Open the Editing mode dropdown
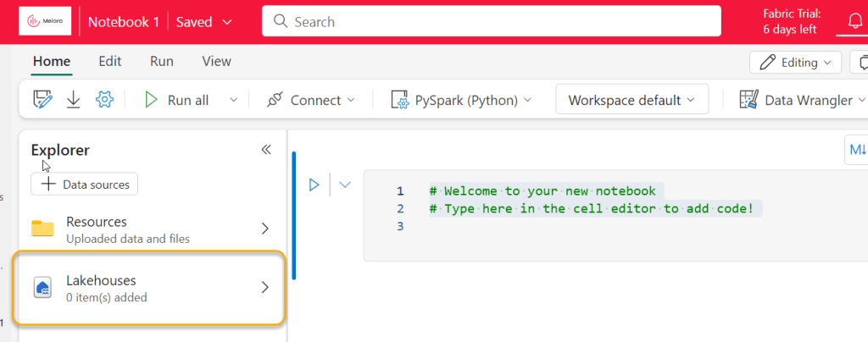 point(795,62)
